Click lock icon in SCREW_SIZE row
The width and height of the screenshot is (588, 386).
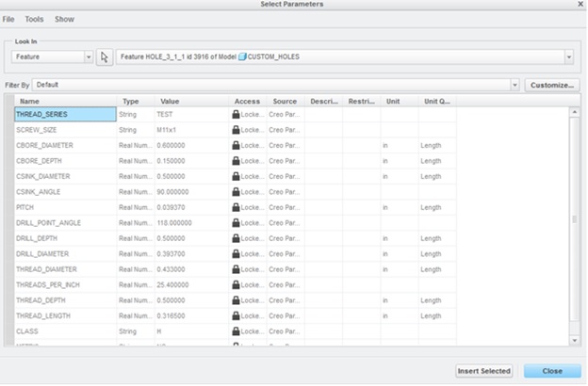(x=236, y=130)
